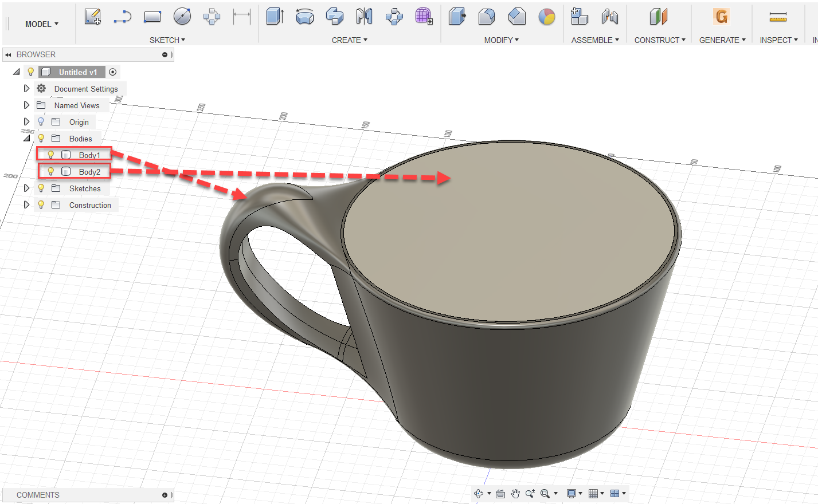
Task: Hide Body2 using its lightbulb
Action: pos(50,171)
